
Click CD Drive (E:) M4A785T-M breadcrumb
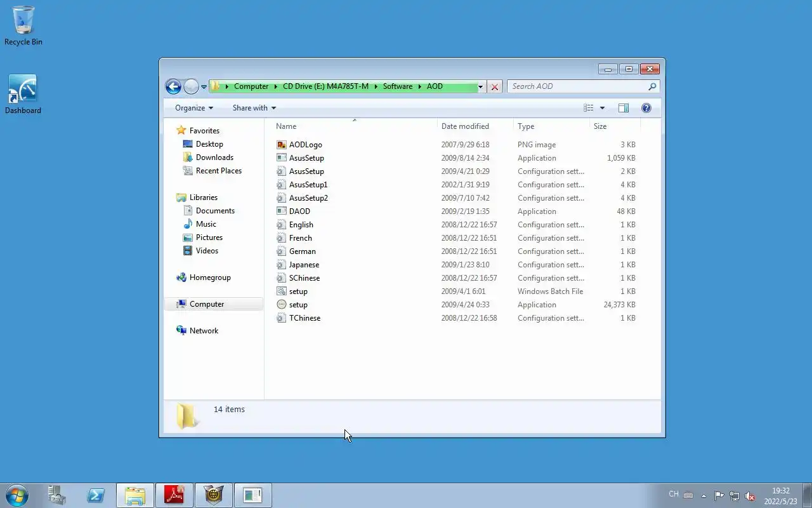pos(325,86)
